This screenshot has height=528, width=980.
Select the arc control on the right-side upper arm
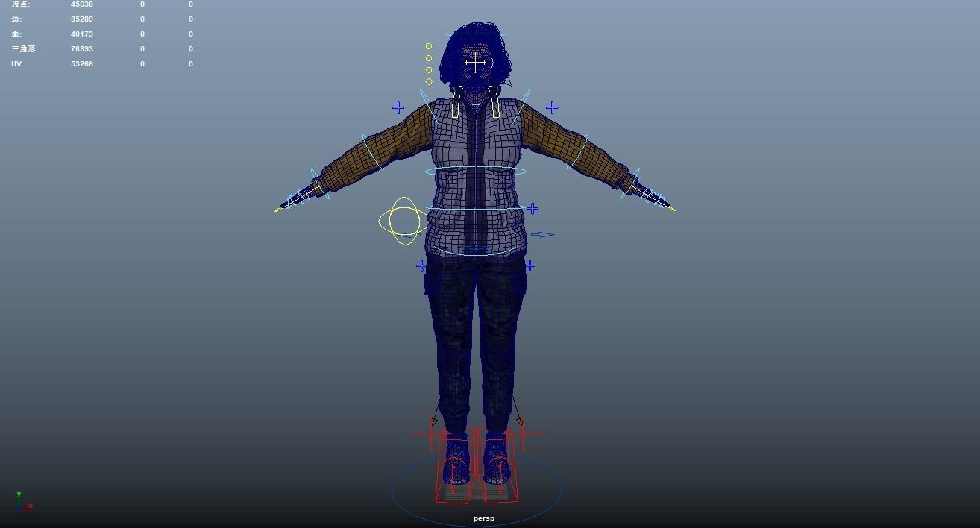pos(578,152)
